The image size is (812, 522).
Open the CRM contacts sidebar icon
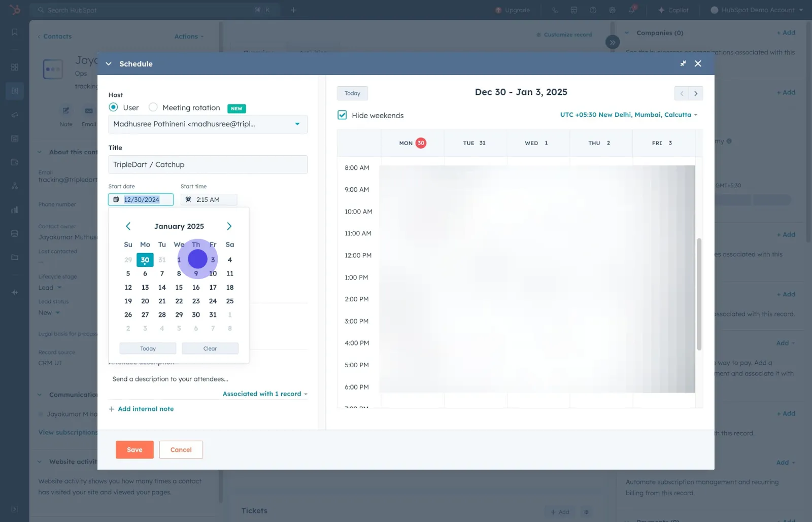coord(15,91)
